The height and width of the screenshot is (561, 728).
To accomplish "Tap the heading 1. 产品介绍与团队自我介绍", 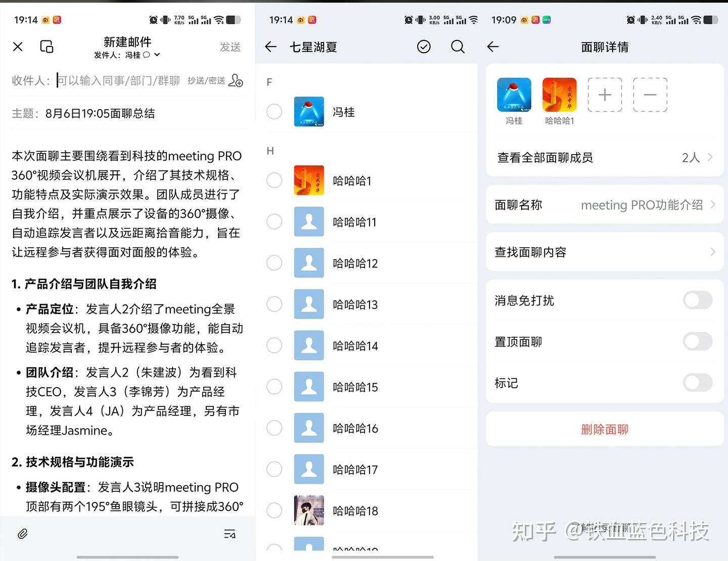I will (x=84, y=284).
